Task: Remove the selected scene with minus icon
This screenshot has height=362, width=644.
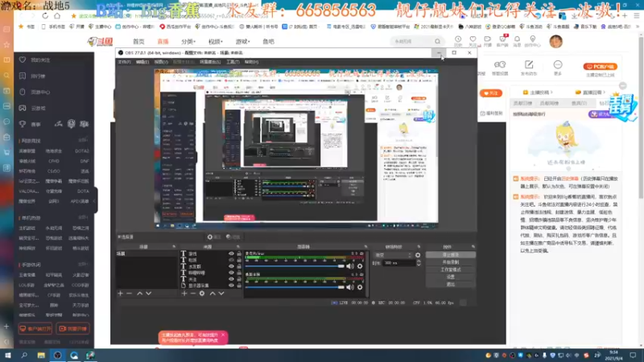Action: [x=130, y=294]
